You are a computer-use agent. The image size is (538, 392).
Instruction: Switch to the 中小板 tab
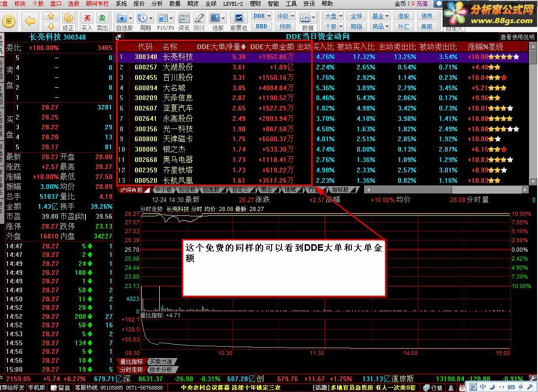[163, 190]
